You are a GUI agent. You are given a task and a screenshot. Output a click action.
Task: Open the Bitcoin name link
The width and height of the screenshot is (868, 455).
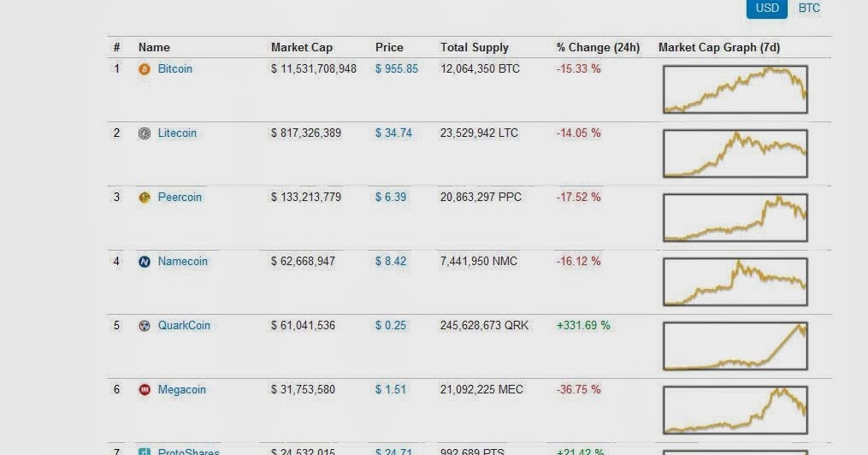coord(175,68)
